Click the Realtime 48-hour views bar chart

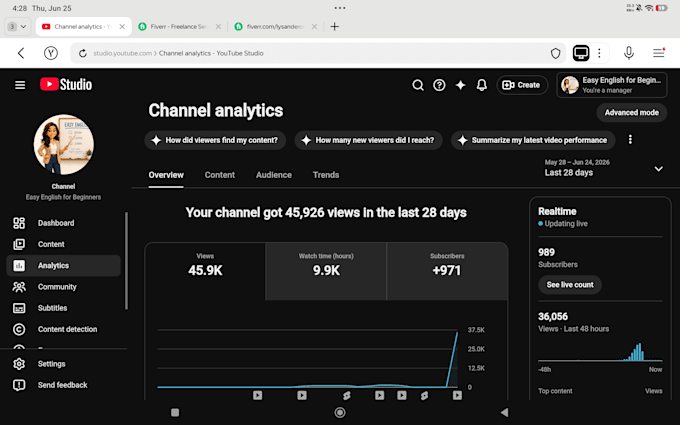(600, 352)
